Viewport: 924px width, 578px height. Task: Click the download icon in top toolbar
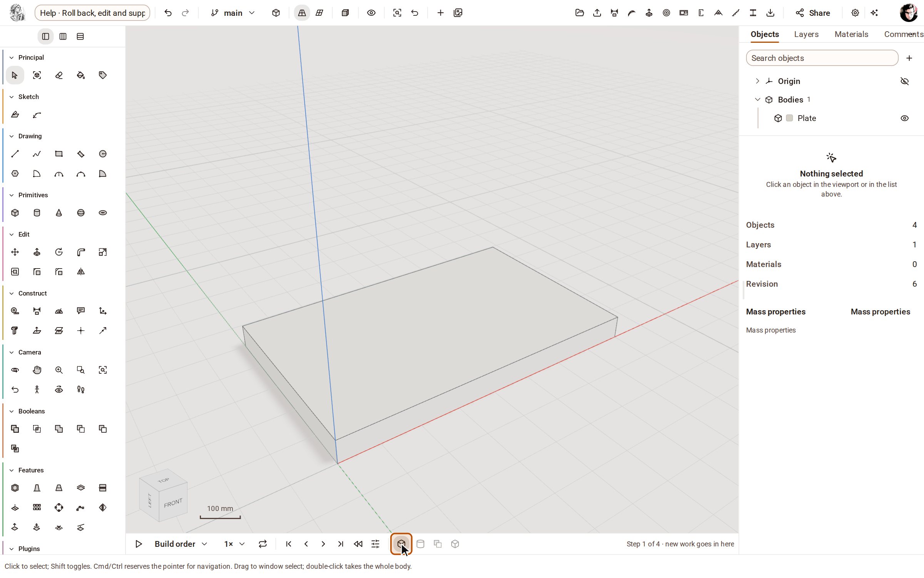[x=770, y=13]
